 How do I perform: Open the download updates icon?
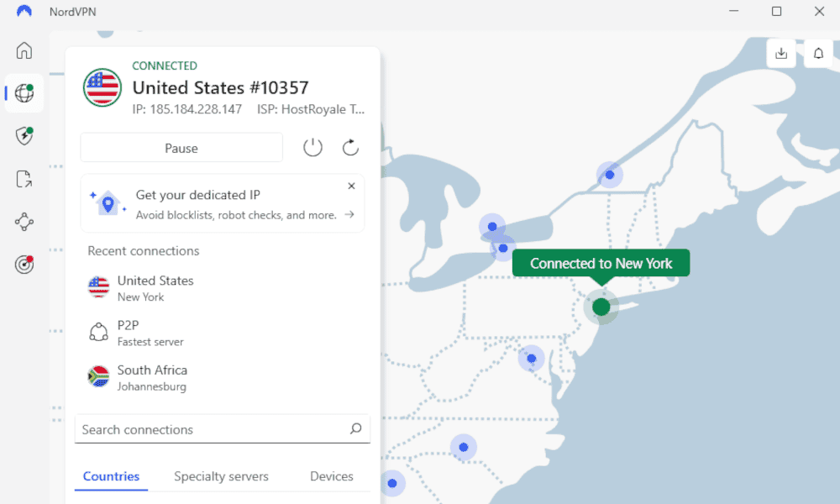pyautogui.click(x=781, y=54)
